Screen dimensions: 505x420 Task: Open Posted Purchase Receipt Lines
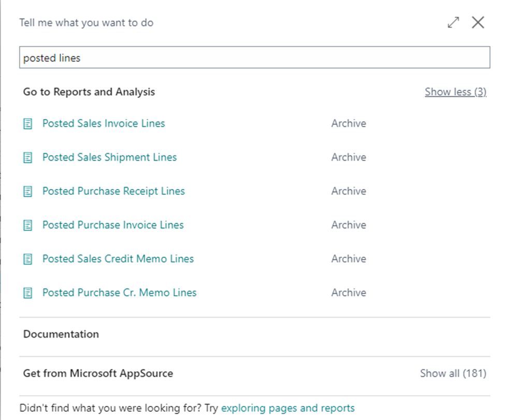(113, 192)
